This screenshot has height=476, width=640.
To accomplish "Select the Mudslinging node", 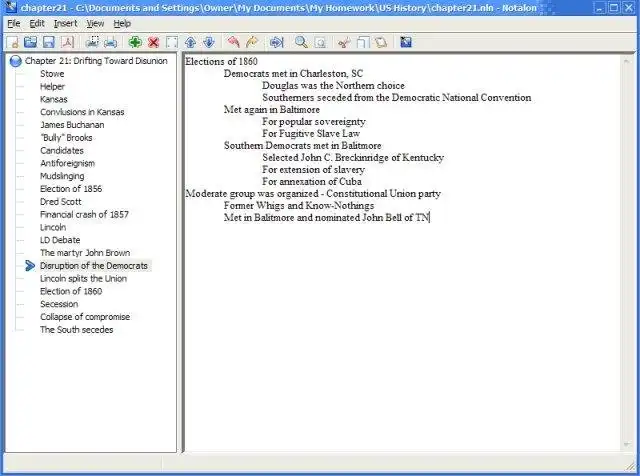I will tap(62, 176).
